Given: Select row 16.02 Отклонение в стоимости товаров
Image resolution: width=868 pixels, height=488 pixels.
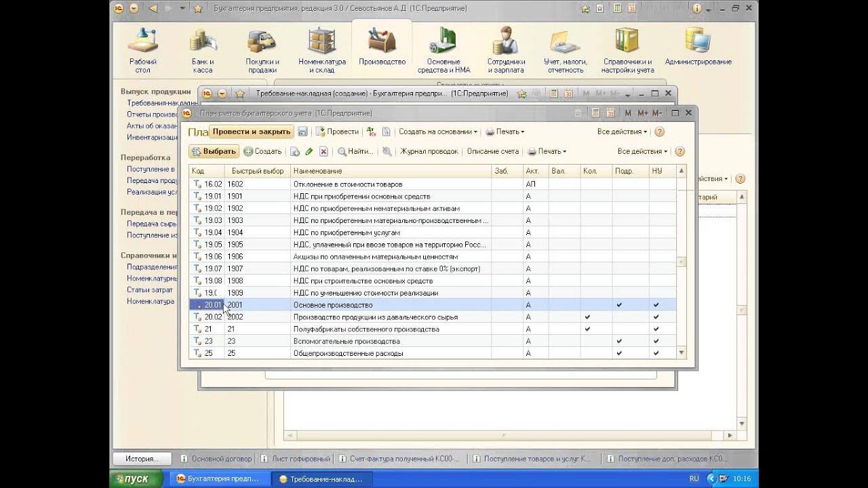Looking at the screenshot, I should [433, 184].
